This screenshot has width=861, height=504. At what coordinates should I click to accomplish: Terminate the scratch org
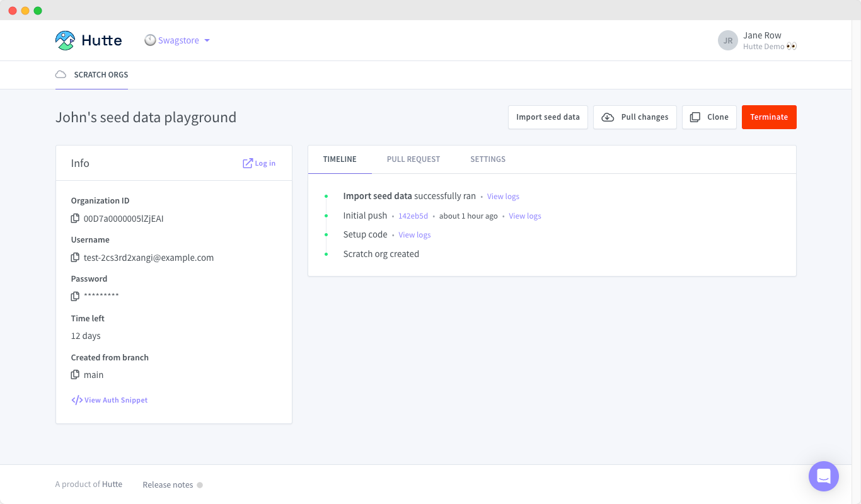[769, 117]
